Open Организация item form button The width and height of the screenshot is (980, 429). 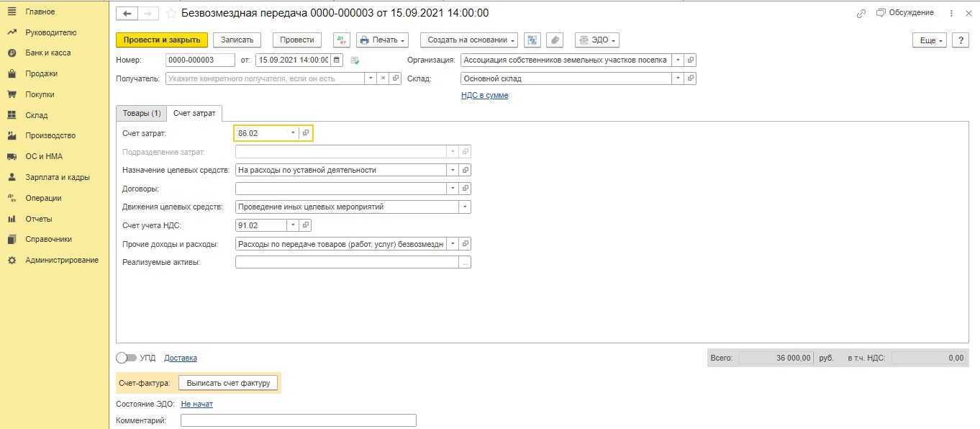coord(689,60)
